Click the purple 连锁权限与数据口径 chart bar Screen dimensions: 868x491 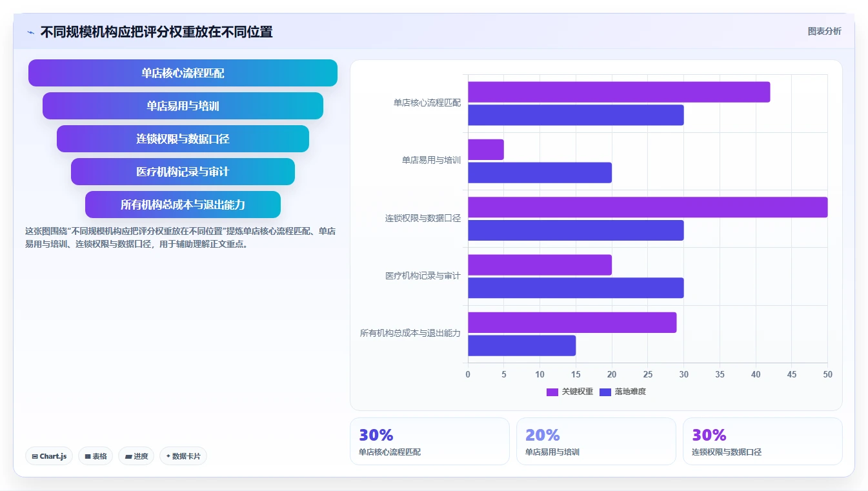(x=647, y=207)
